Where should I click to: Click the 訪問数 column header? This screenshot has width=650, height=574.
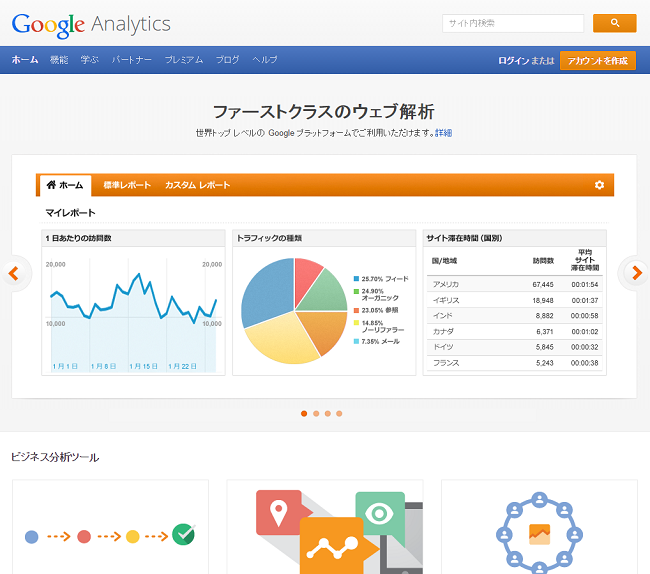[x=543, y=261]
